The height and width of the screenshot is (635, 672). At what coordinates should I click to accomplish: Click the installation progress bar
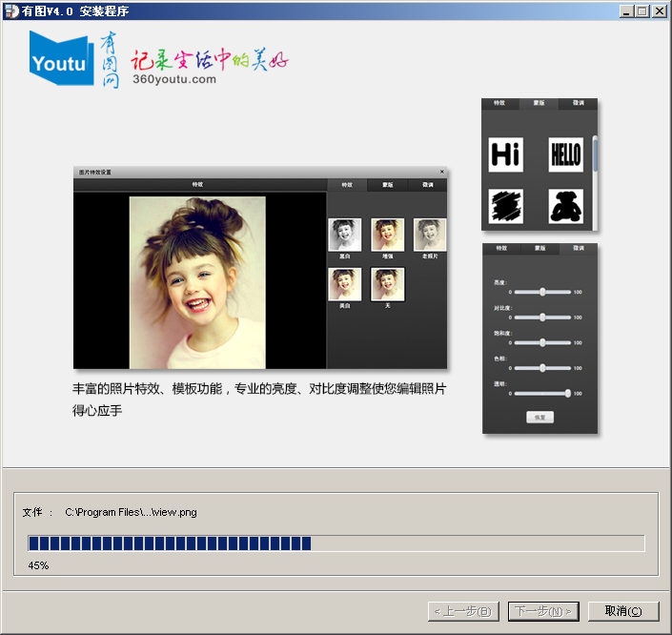click(336, 543)
